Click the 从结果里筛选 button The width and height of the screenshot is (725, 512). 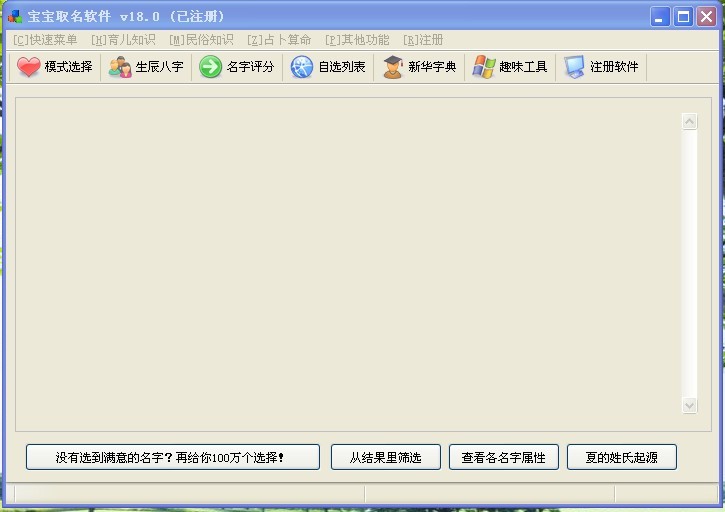(386, 457)
